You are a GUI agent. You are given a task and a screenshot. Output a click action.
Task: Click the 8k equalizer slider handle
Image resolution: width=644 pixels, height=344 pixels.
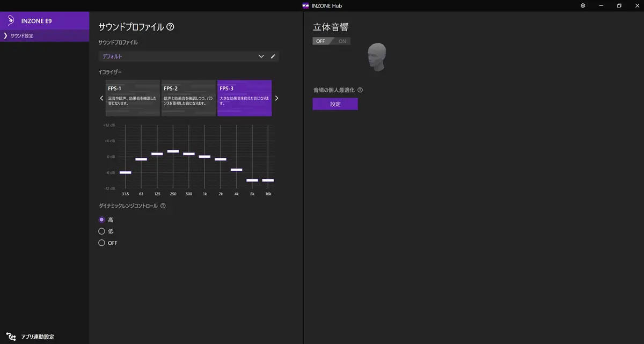pos(252,180)
